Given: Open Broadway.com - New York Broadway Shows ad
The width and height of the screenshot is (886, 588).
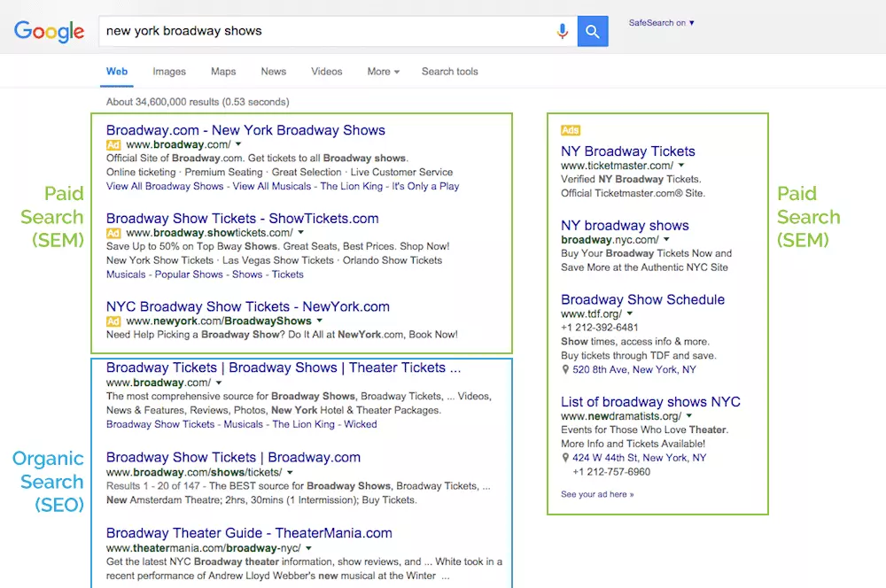Looking at the screenshot, I should point(245,130).
